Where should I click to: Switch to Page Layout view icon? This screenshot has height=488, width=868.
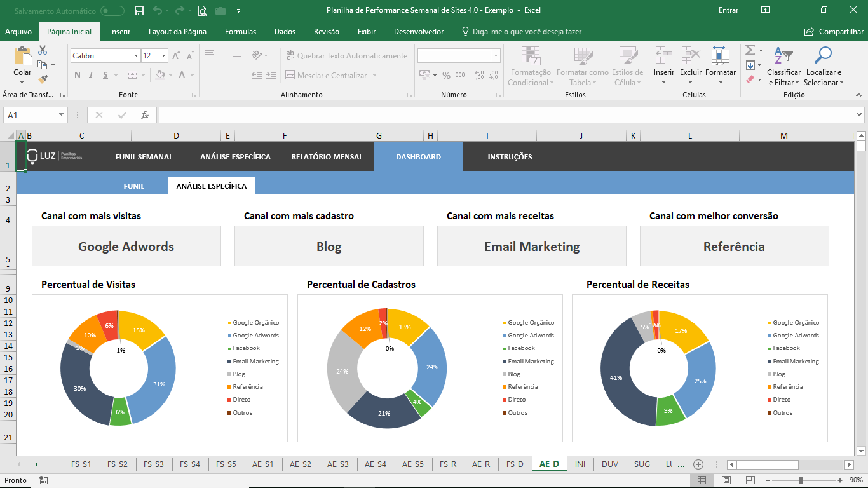click(x=726, y=480)
